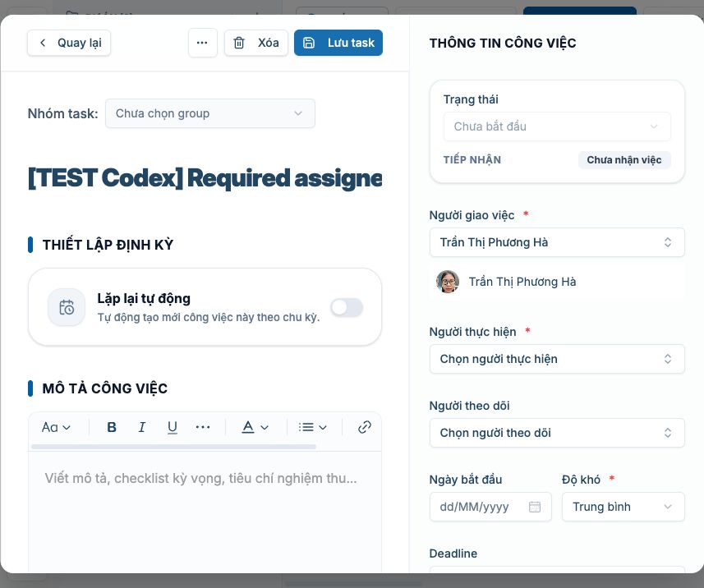Open the three-dot more options menu in header
This screenshot has width=704, height=588.
click(x=202, y=43)
